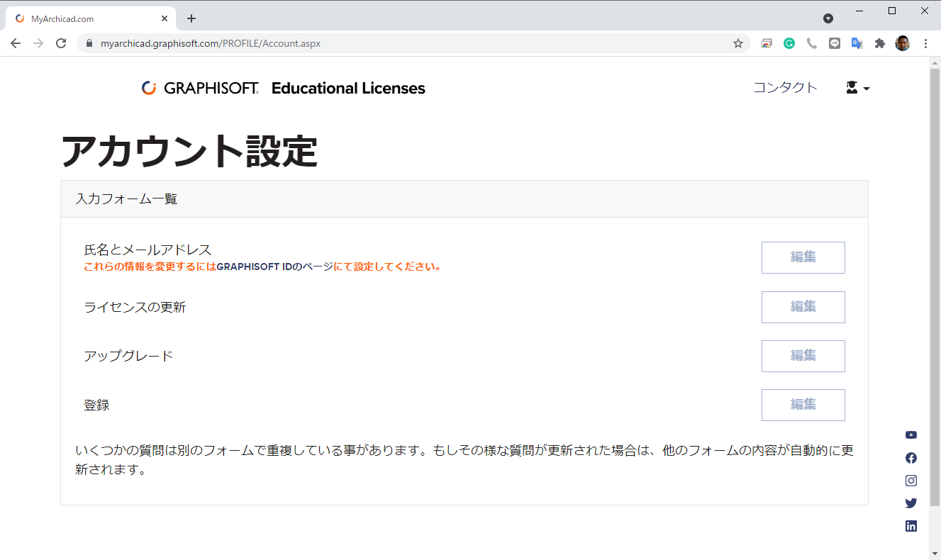Click the GRAPHISOFT logo

coord(200,88)
